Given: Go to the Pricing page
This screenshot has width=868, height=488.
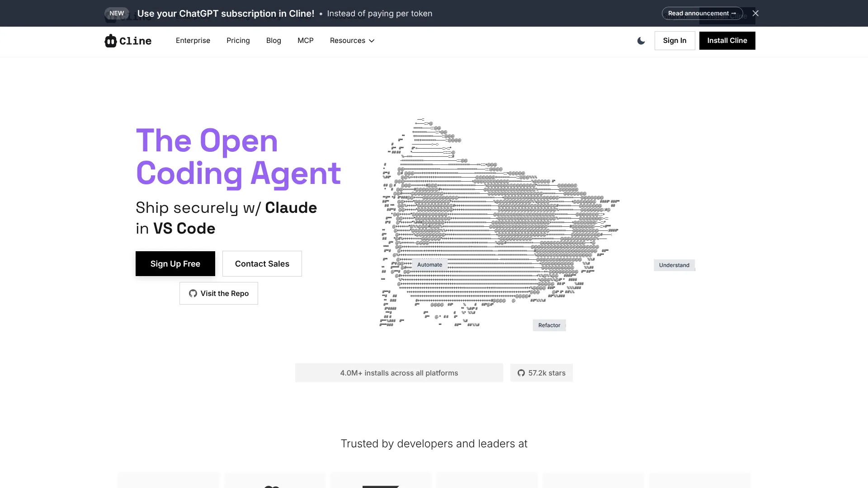Looking at the screenshot, I should click(x=238, y=41).
